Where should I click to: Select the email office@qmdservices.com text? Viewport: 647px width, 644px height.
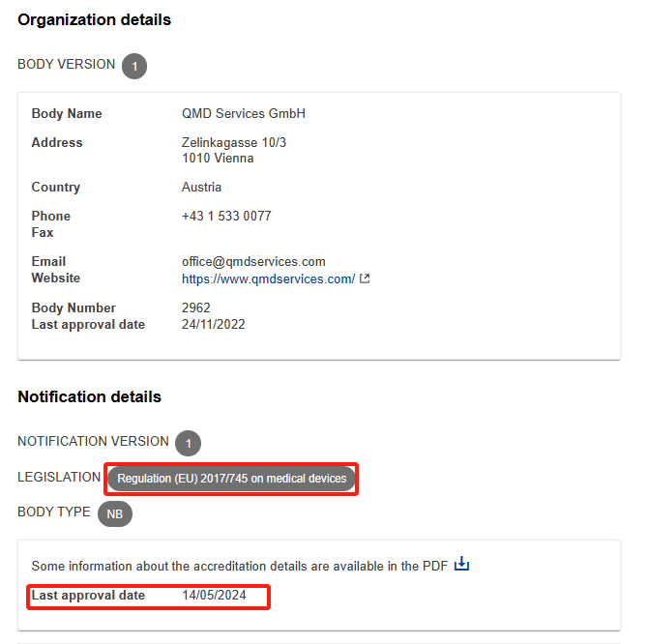[253, 261]
